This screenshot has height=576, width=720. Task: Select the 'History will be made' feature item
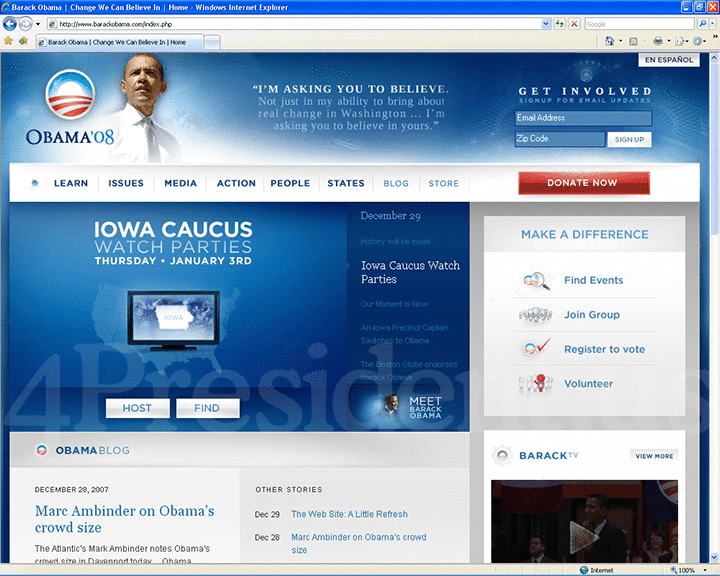click(x=395, y=241)
